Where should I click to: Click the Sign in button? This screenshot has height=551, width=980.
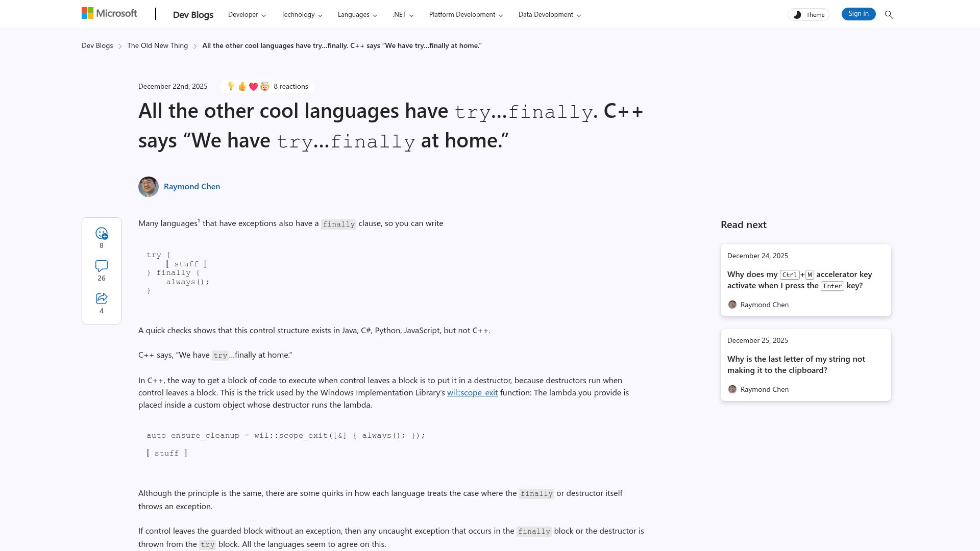tap(859, 14)
